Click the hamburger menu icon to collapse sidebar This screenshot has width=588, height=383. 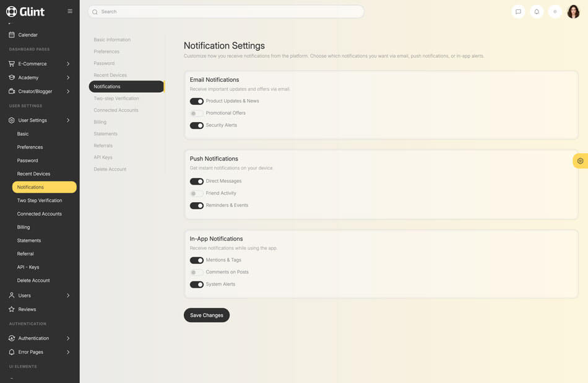(x=70, y=11)
